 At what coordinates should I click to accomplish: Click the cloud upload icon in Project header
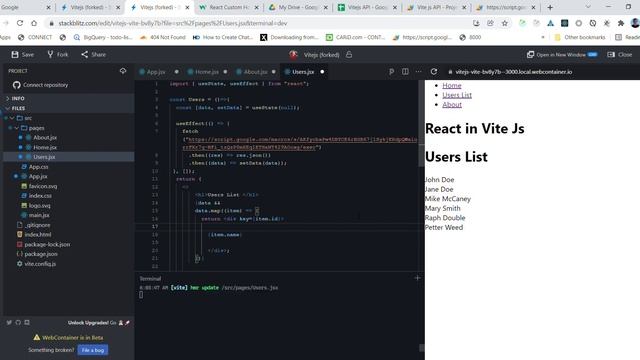coord(123,71)
